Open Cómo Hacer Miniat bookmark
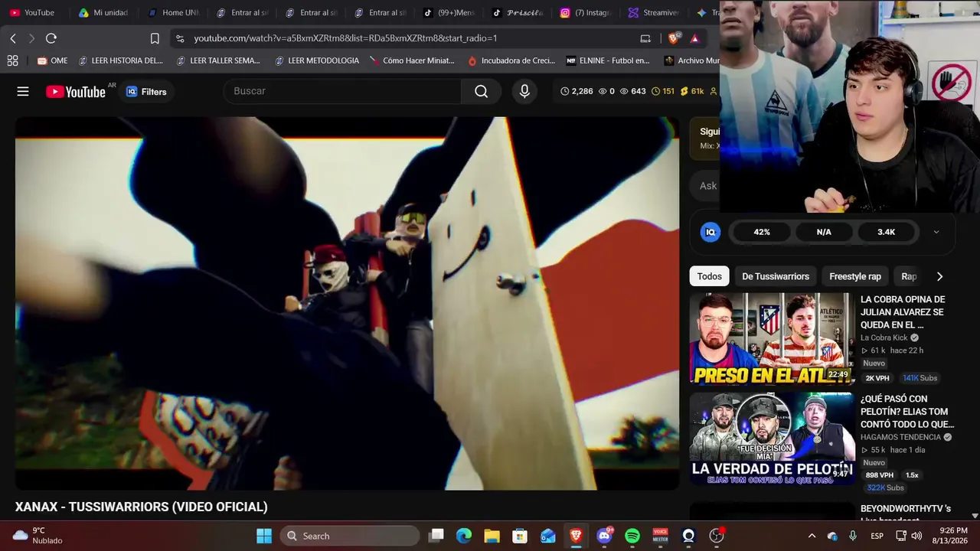Screen dimensions: 980x551 click(412, 60)
